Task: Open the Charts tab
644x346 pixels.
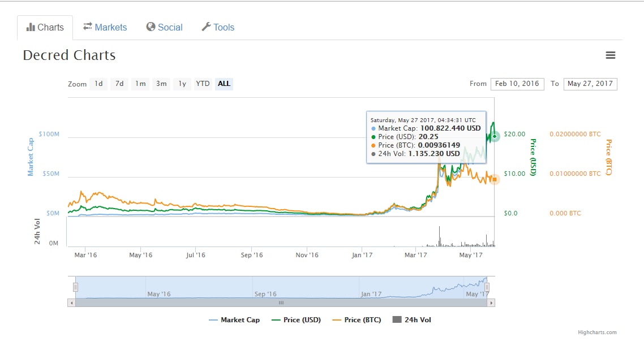Action: coord(45,28)
